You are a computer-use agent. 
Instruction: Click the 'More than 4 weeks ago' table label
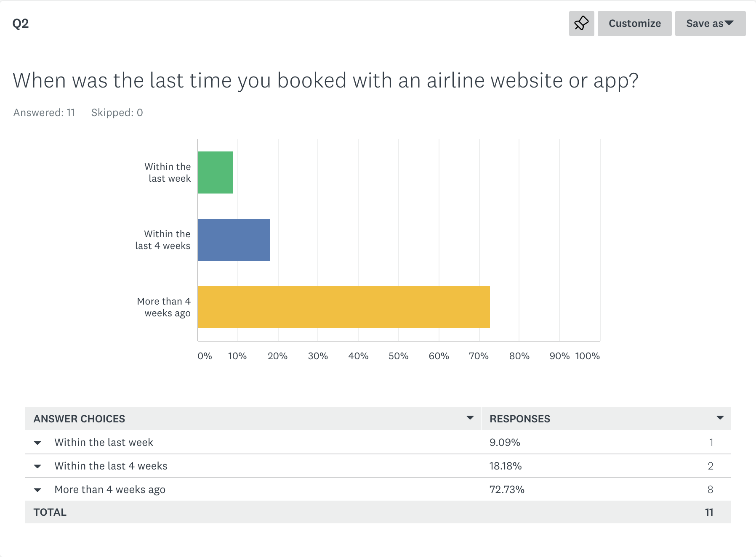point(110,489)
